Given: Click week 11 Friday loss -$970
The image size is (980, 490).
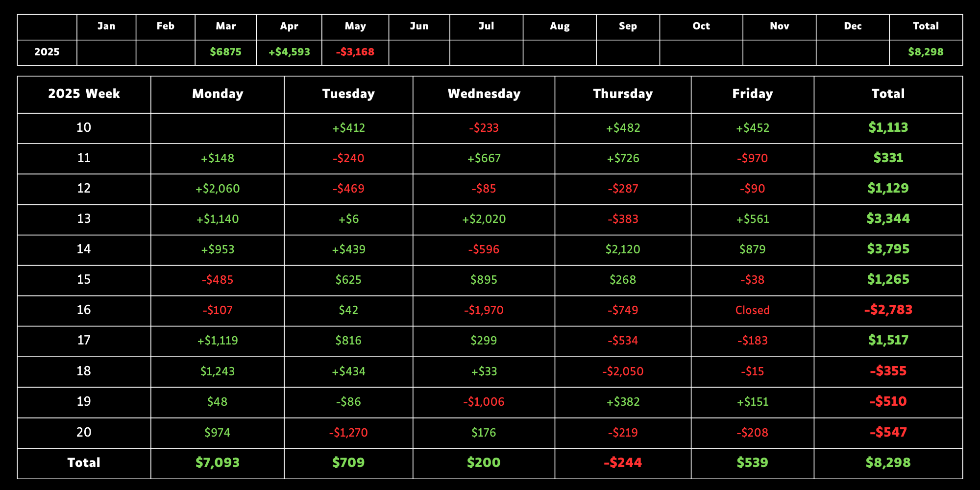Looking at the screenshot, I should [x=752, y=158].
